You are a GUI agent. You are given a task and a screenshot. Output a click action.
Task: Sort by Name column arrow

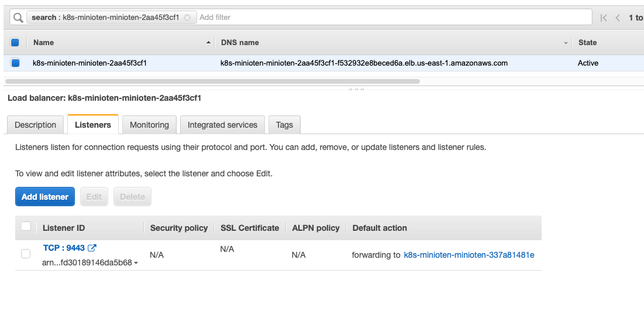coord(209,43)
